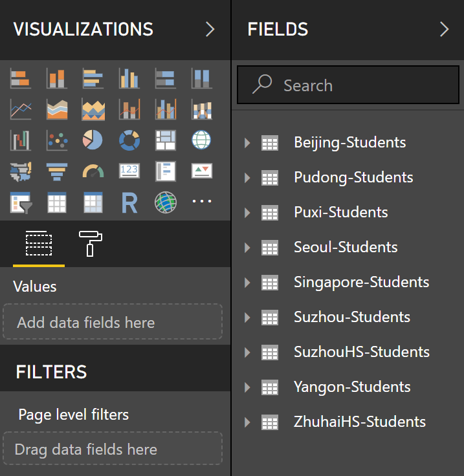Click the Pudong-Students table name
The image size is (464, 476).
coord(353,177)
